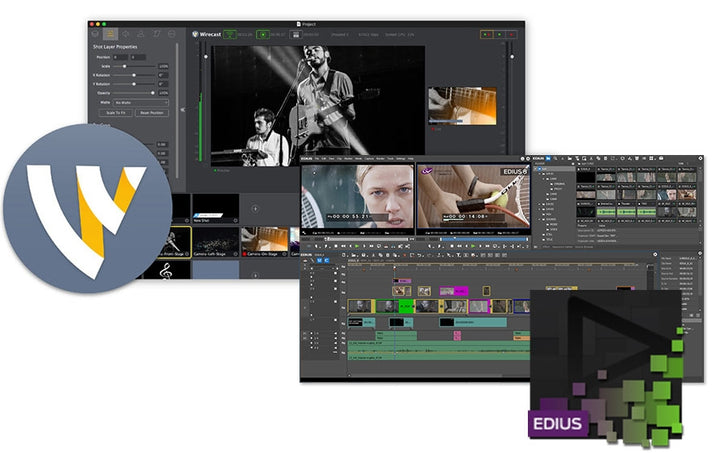Click the collapse arrows beside the properties panel
This screenshot has height=453, width=720.
pyautogui.click(x=182, y=110)
